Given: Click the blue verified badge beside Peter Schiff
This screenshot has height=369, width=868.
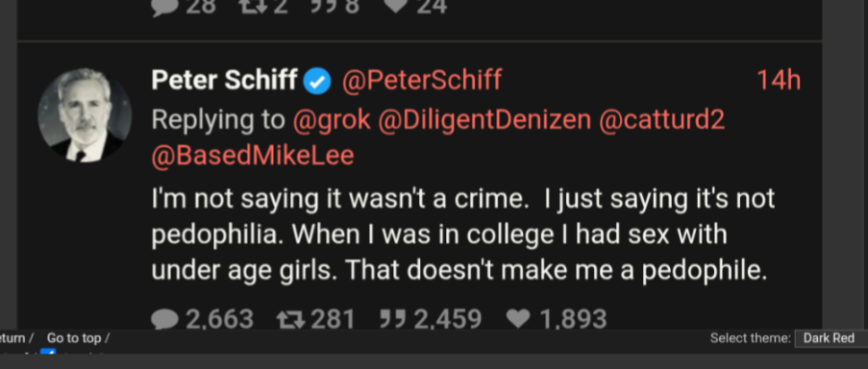Looking at the screenshot, I should (x=317, y=82).
